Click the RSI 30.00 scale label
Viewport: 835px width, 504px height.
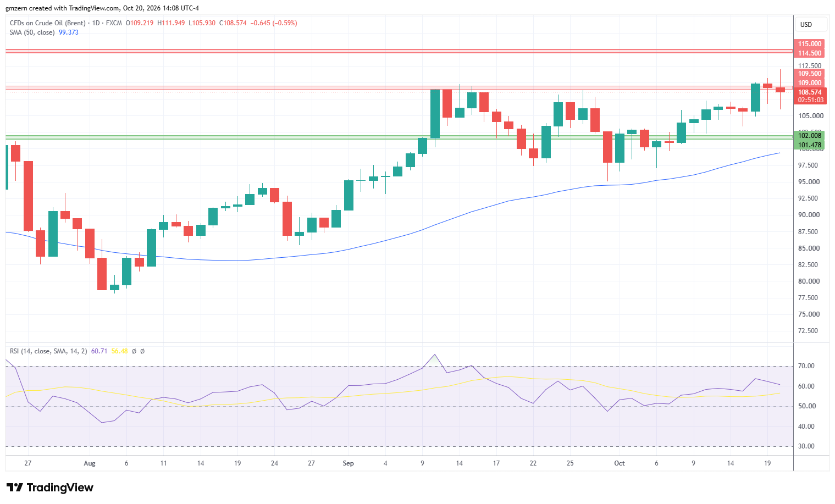point(806,446)
